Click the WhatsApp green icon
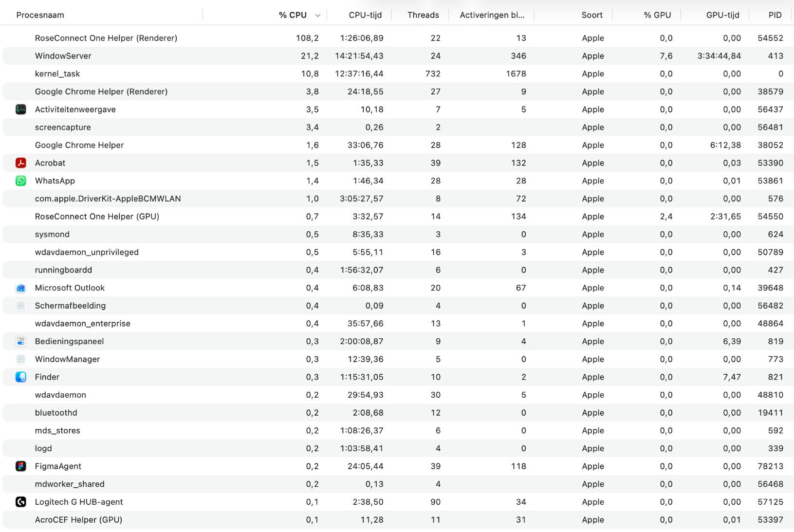 (20, 181)
